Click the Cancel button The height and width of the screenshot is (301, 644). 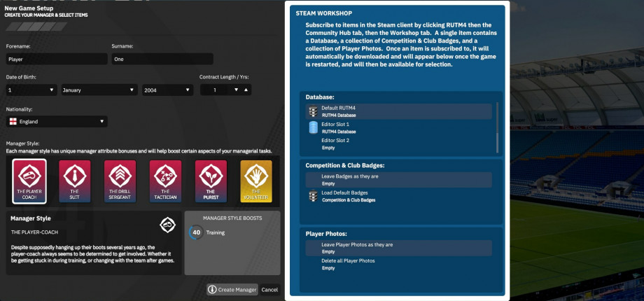(269, 290)
